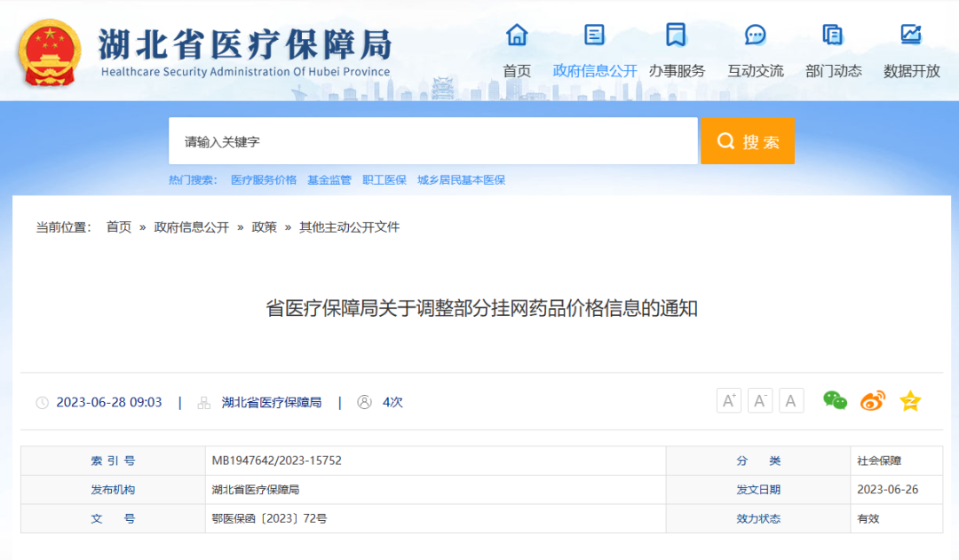Open the 政策 breadcrumb link
959x560 pixels.
[265, 226]
